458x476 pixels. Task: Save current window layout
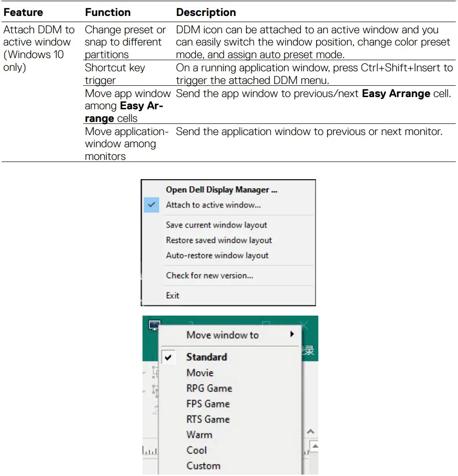(x=217, y=225)
